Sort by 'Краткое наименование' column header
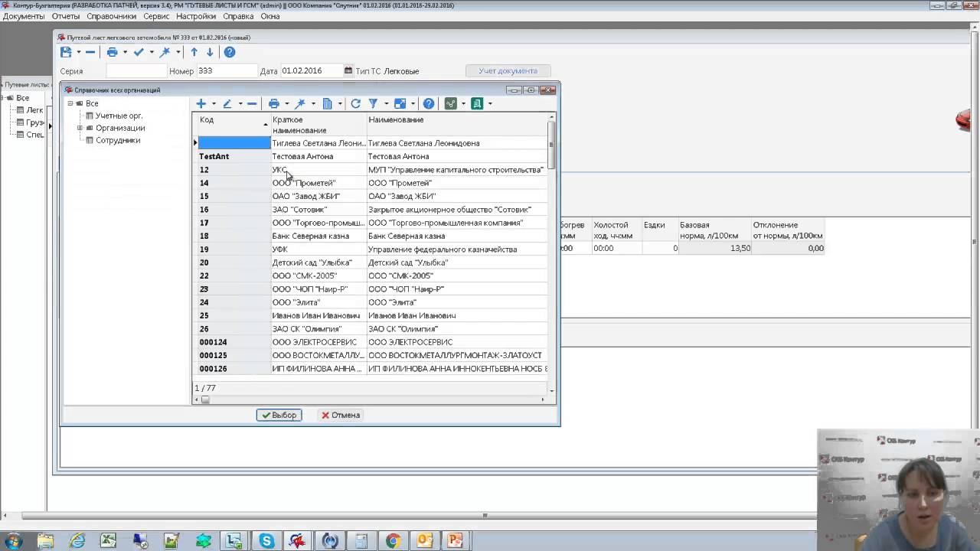980x551 pixels. 318,125
